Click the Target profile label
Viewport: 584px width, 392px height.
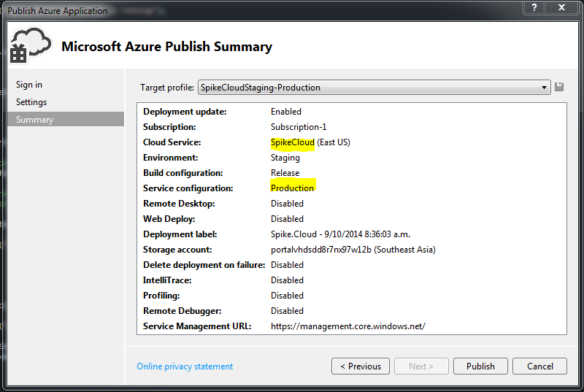[x=167, y=88]
